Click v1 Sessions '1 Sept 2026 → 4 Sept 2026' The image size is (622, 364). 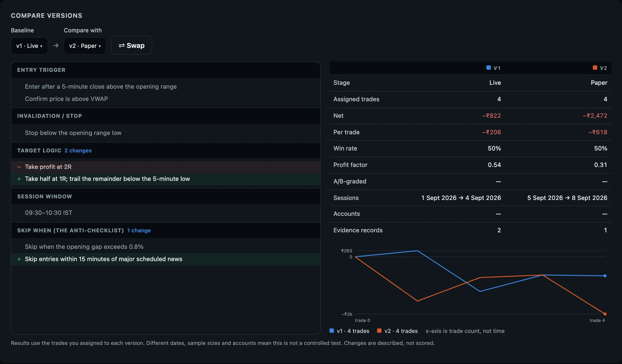tap(461, 198)
